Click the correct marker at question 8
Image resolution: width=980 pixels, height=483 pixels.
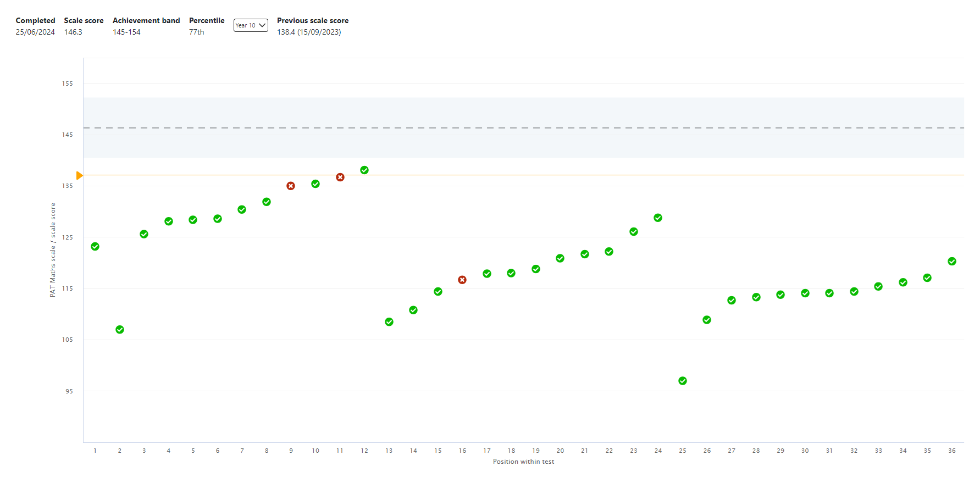(x=267, y=202)
